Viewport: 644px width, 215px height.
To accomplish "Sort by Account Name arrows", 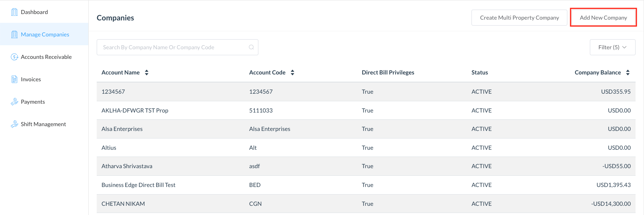I will pyautogui.click(x=147, y=72).
